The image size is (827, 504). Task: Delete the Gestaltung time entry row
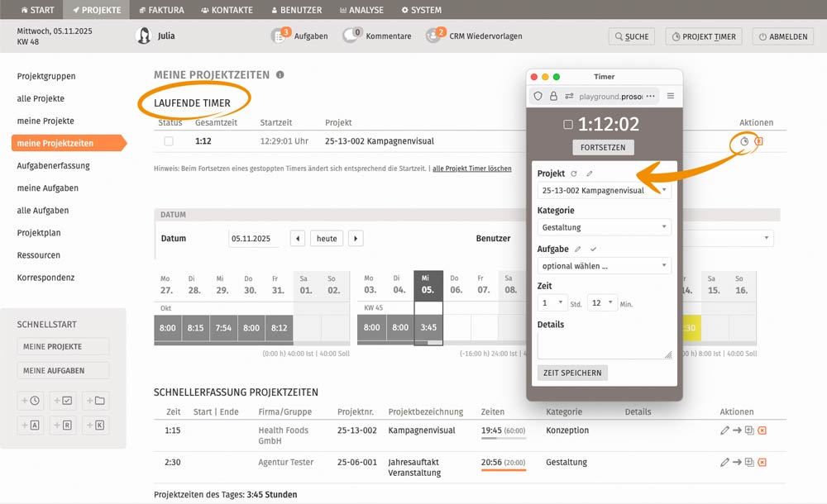(x=762, y=462)
